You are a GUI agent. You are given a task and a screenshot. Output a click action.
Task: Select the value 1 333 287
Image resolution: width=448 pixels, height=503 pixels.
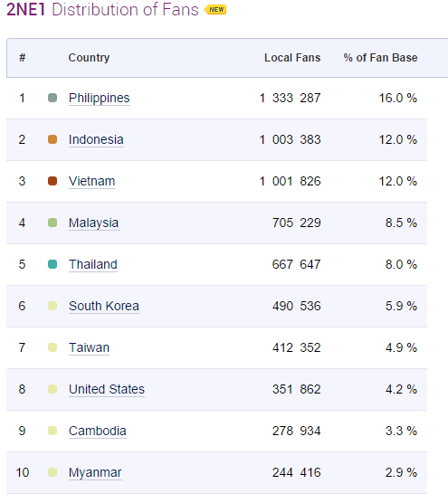point(291,99)
